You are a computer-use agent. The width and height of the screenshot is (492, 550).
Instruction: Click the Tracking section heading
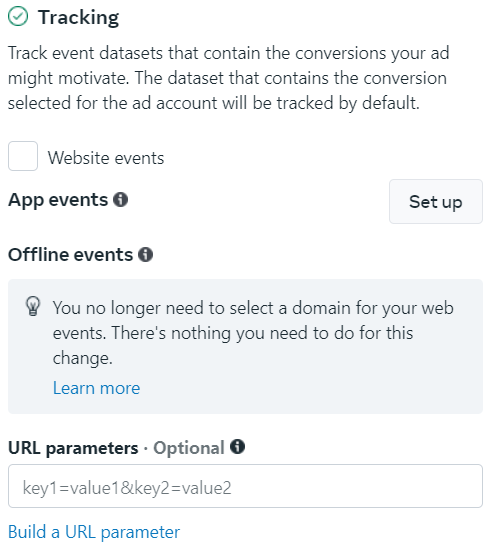click(x=79, y=17)
